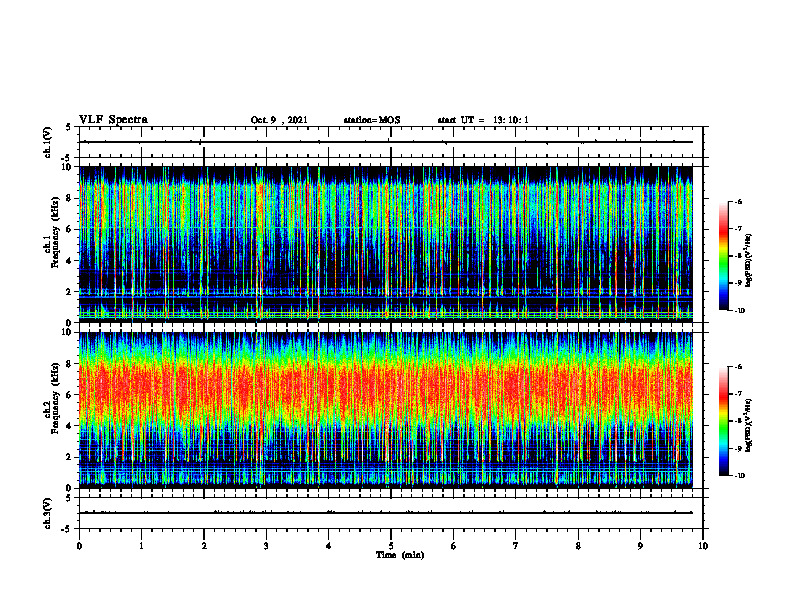Click the ch.1 spectrogram color scale bar
Image resolution: width=792 pixels, height=612 pixels.
[724, 256]
